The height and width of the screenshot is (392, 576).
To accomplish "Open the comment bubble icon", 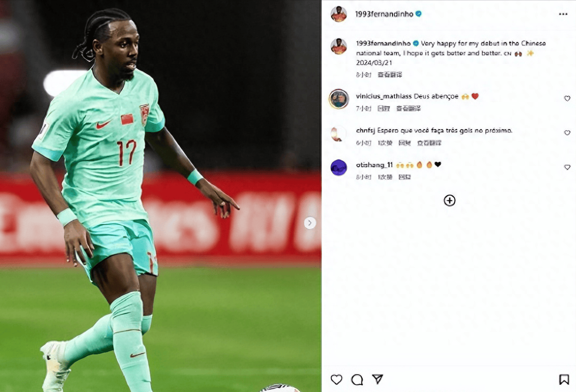I will tap(357, 379).
